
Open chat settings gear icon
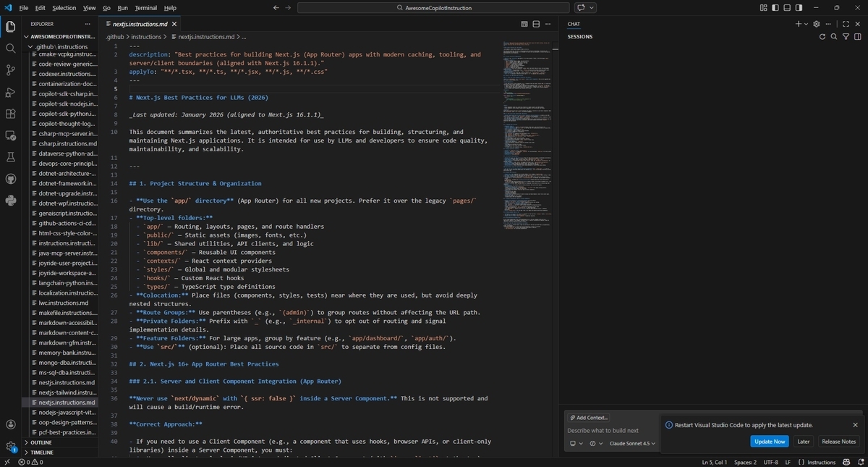pyautogui.click(x=817, y=24)
